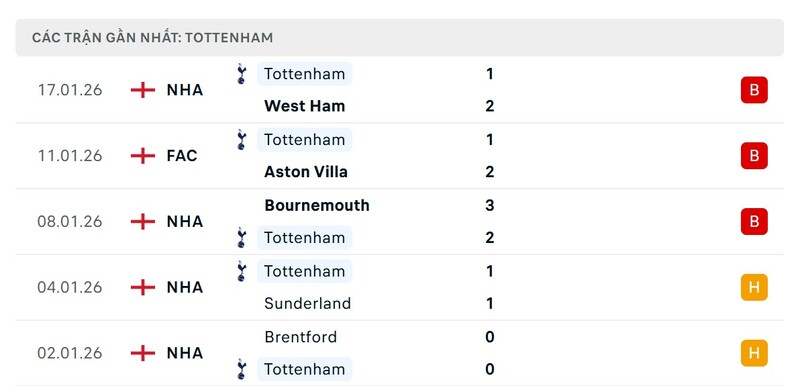Viewport: 800px width, 386px height.
Task: Open Sunderland team link
Action: [x=308, y=303]
